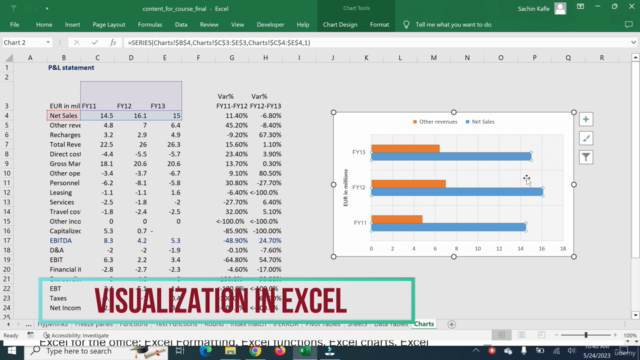Select the P&L statement title cell
Image resolution: width=640 pixels, height=360 pixels.
coord(71,68)
